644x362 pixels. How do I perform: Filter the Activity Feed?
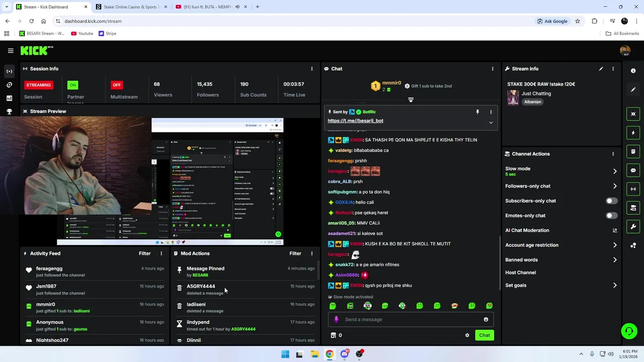pos(144,253)
